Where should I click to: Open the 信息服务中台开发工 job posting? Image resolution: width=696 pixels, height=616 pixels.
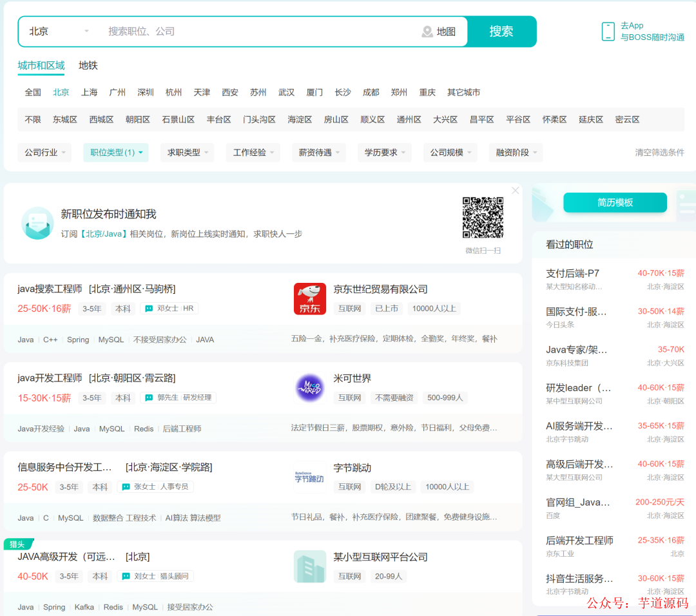tap(65, 467)
